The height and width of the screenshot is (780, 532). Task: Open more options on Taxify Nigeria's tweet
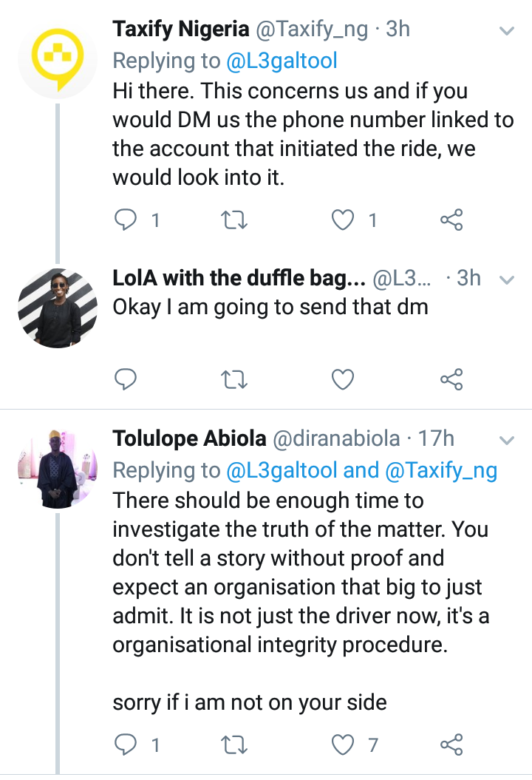pyautogui.click(x=507, y=32)
